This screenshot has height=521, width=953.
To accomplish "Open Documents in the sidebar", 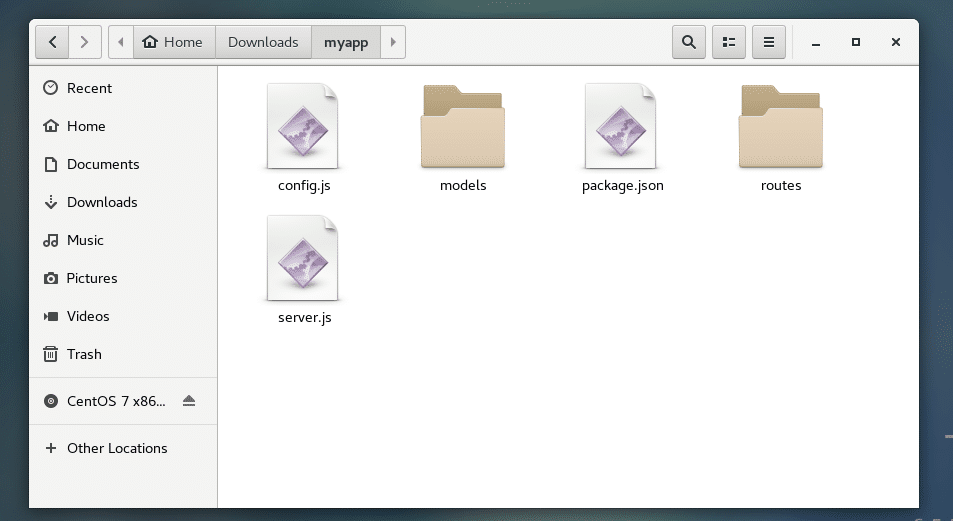I will click(123, 164).
